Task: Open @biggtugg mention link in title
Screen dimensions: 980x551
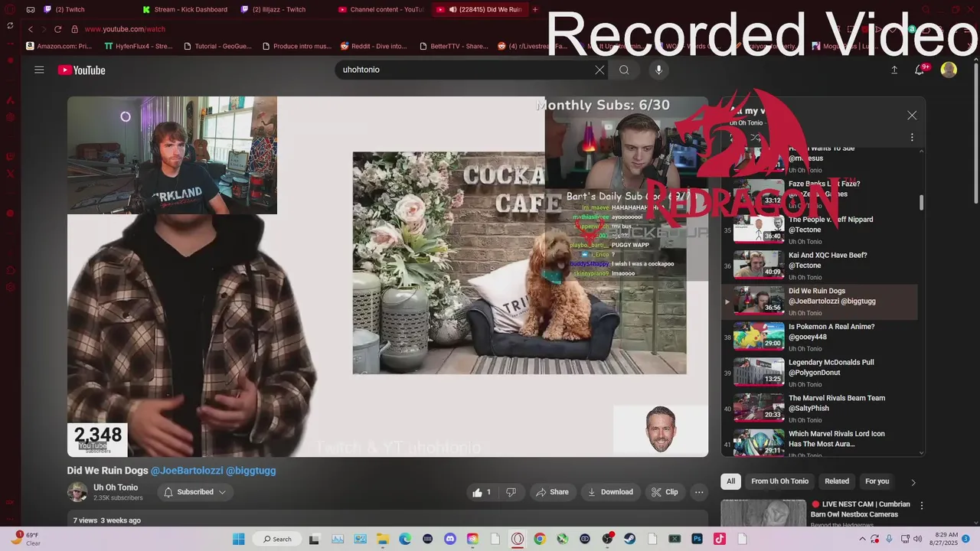Action: [x=250, y=471]
